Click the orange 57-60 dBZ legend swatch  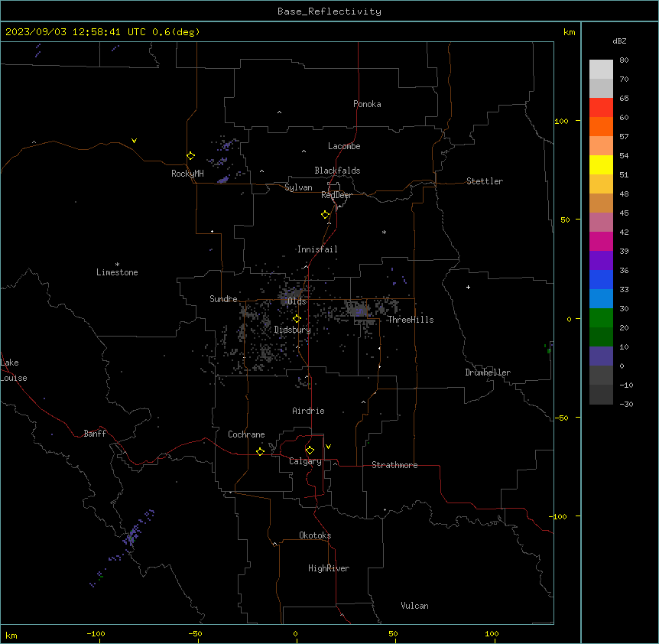[601, 127]
